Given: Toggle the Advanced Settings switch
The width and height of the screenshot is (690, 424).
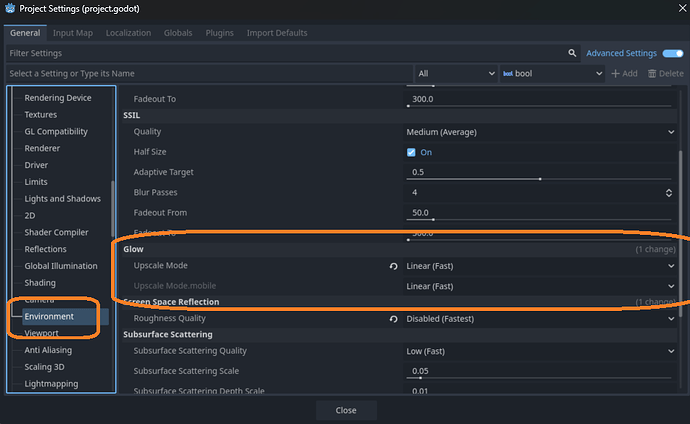Looking at the screenshot, I should click(x=671, y=53).
